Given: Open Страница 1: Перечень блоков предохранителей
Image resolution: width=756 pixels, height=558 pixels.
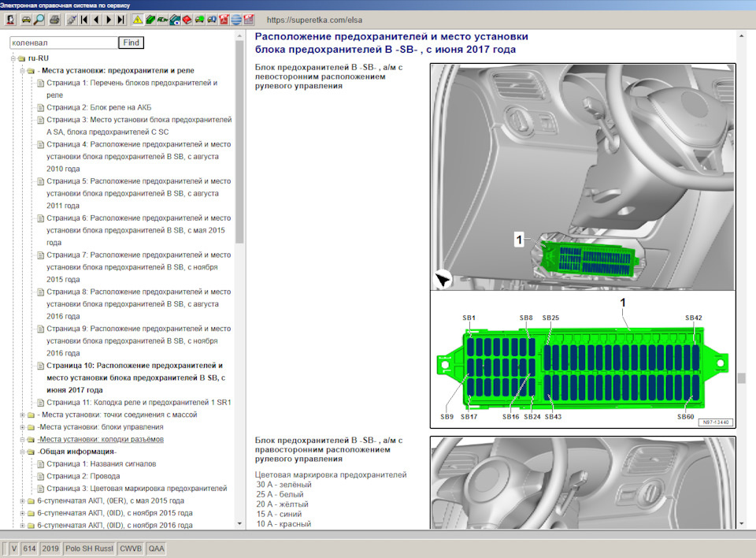Looking at the screenshot, I should pos(132,89).
